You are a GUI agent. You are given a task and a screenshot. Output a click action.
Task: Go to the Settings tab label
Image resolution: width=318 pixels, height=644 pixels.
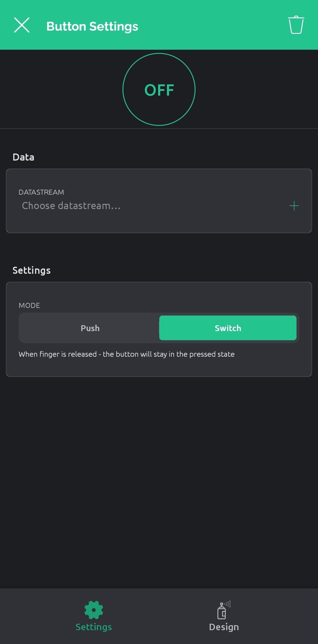[x=94, y=627]
